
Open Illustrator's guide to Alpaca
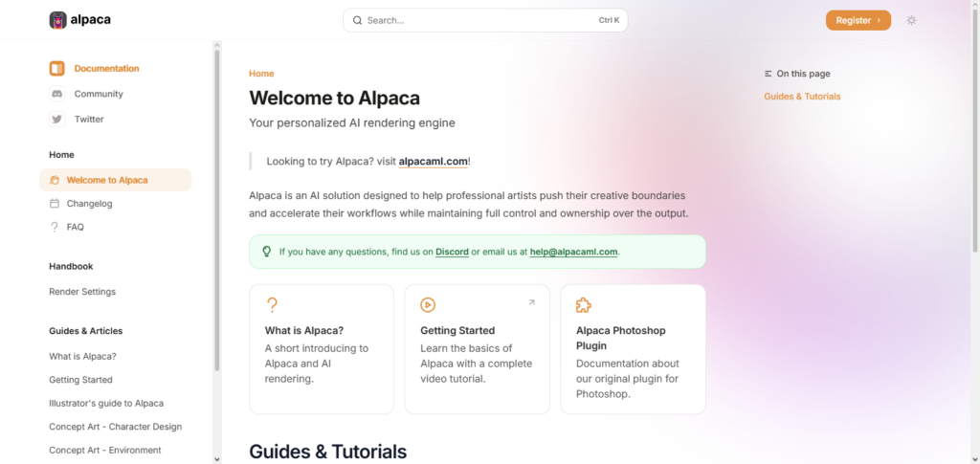[x=106, y=404]
